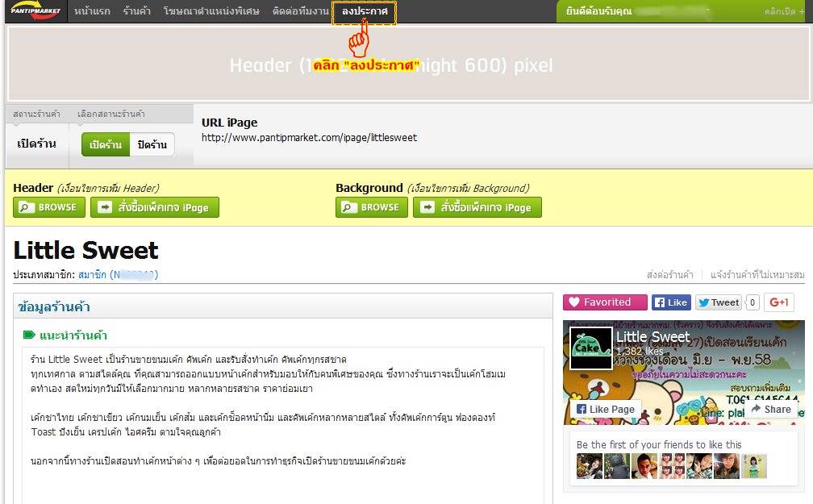Image resolution: width=813 pixels, height=504 pixels.
Task: Open the หน้าแรก menu item
Action: click(x=92, y=11)
